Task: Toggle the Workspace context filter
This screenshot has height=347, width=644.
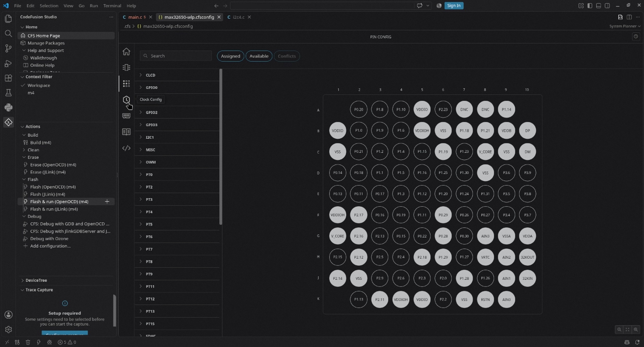Action: (39, 85)
